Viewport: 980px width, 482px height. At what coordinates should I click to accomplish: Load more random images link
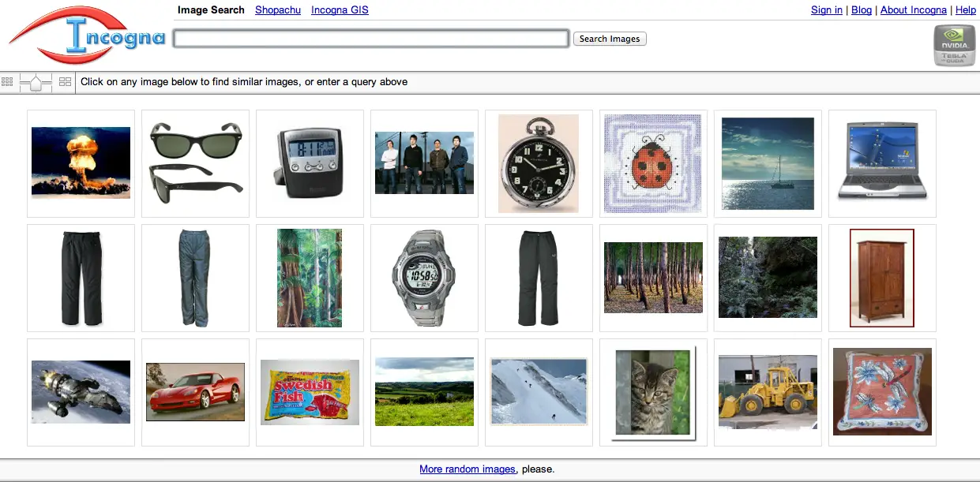467,469
